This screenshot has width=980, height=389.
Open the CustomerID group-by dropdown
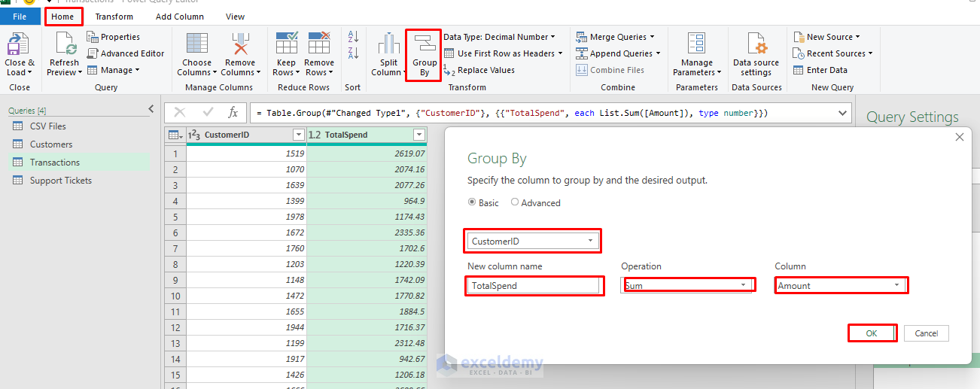tap(533, 242)
